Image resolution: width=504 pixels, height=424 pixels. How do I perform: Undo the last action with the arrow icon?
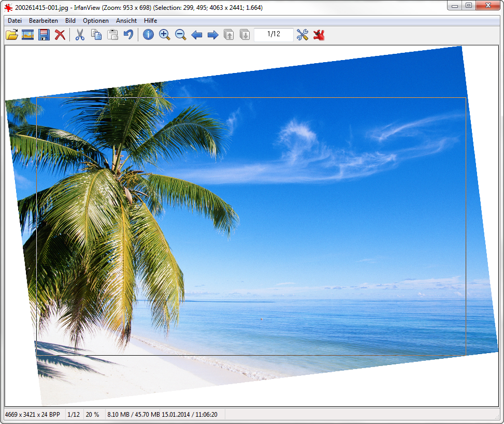click(128, 35)
